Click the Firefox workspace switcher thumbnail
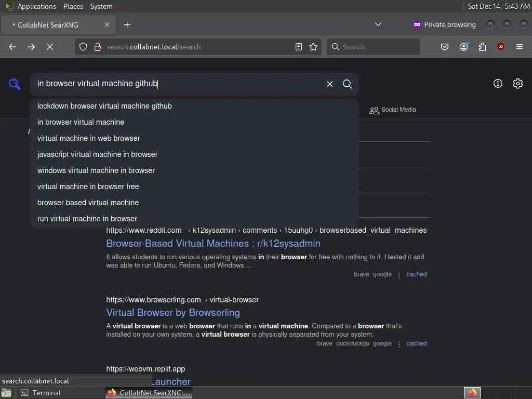 click(472, 393)
